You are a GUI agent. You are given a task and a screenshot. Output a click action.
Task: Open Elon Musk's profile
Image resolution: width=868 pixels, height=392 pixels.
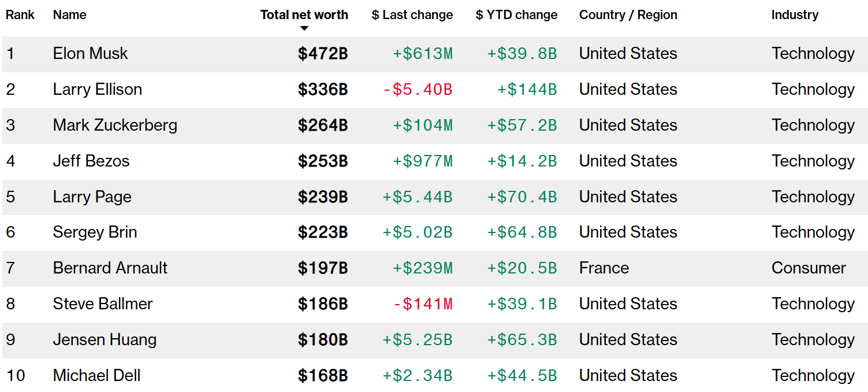[90, 54]
